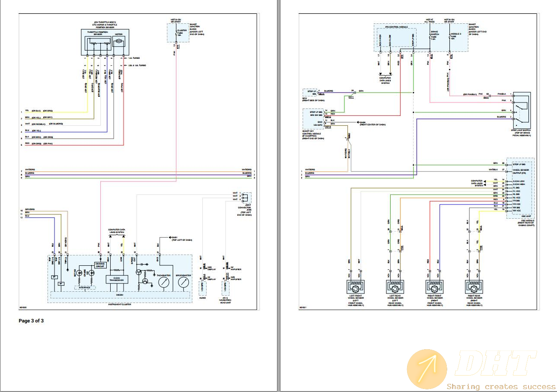Select wire row BRN (OR YEL) (OR GRY)

(39, 118)
